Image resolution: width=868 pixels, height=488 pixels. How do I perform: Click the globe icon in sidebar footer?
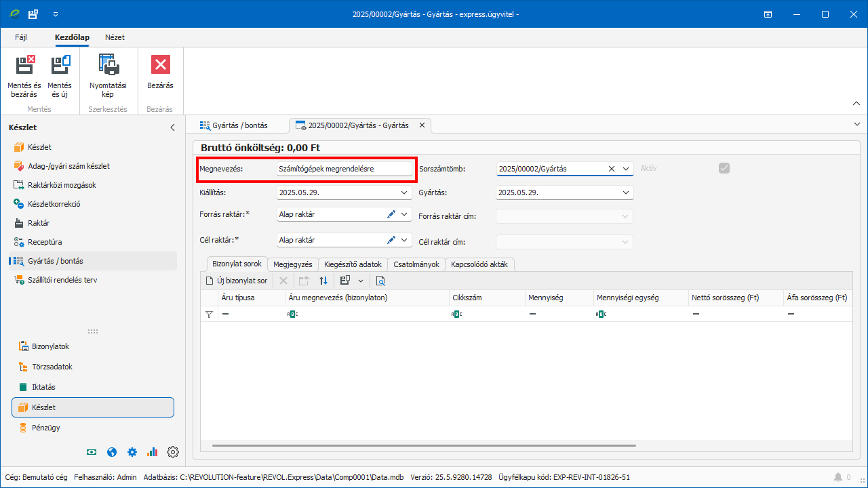pyautogui.click(x=112, y=452)
